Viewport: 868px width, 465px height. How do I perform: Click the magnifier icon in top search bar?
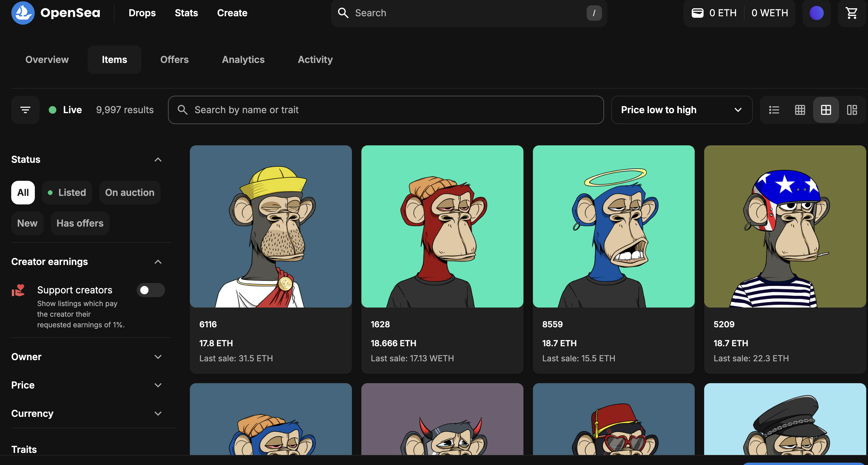point(343,13)
